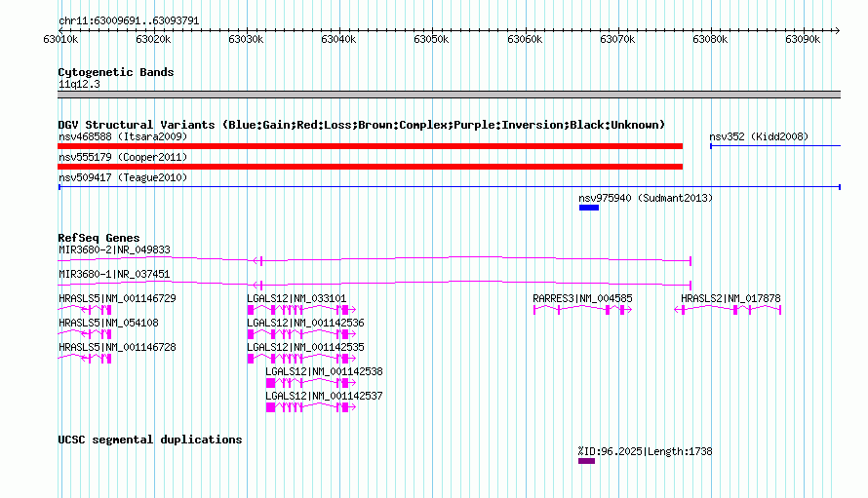The width and height of the screenshot is (868, 498).
Task: Open variant nsv509417 (Teague2010) label
Action: click(123, 177)
